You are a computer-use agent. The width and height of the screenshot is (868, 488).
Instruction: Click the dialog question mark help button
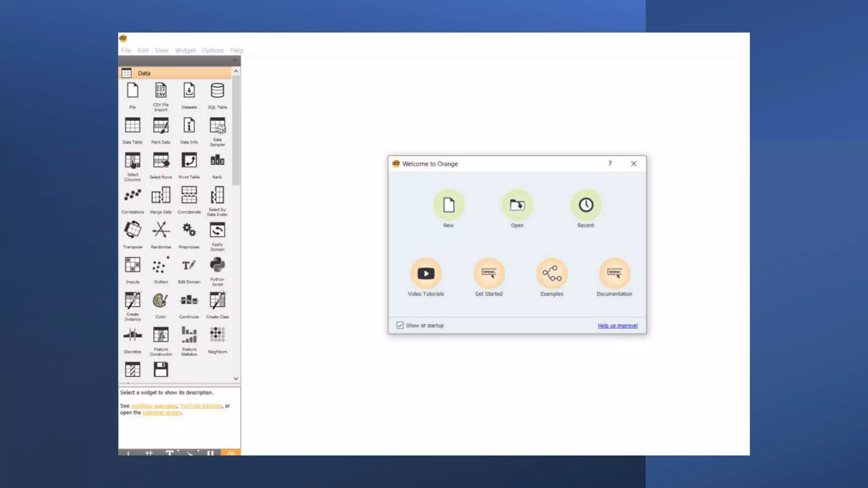click(x=610, y=164)
